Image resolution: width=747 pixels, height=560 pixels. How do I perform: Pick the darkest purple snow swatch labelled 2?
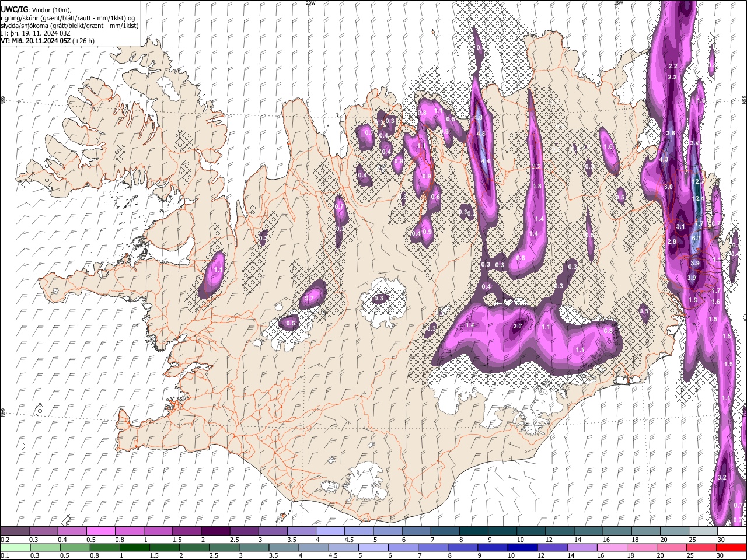(215, 531)
